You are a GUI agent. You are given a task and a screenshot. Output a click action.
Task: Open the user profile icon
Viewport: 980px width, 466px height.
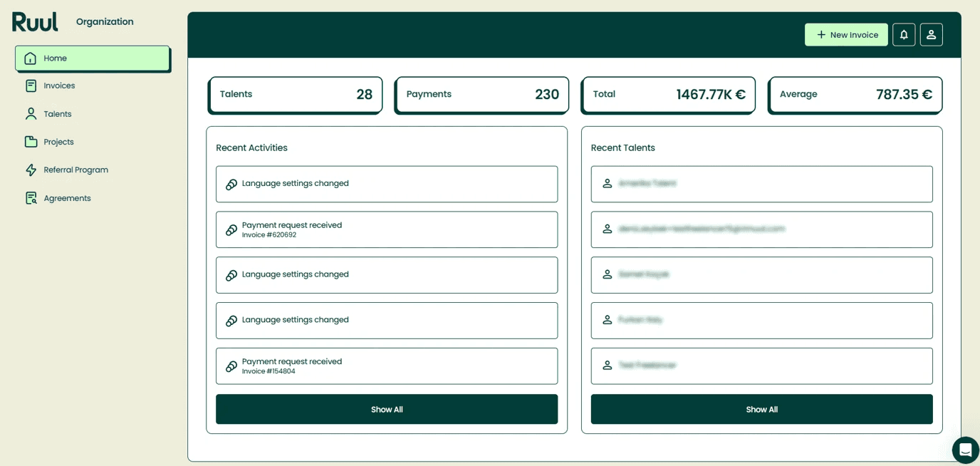(931, 35)
